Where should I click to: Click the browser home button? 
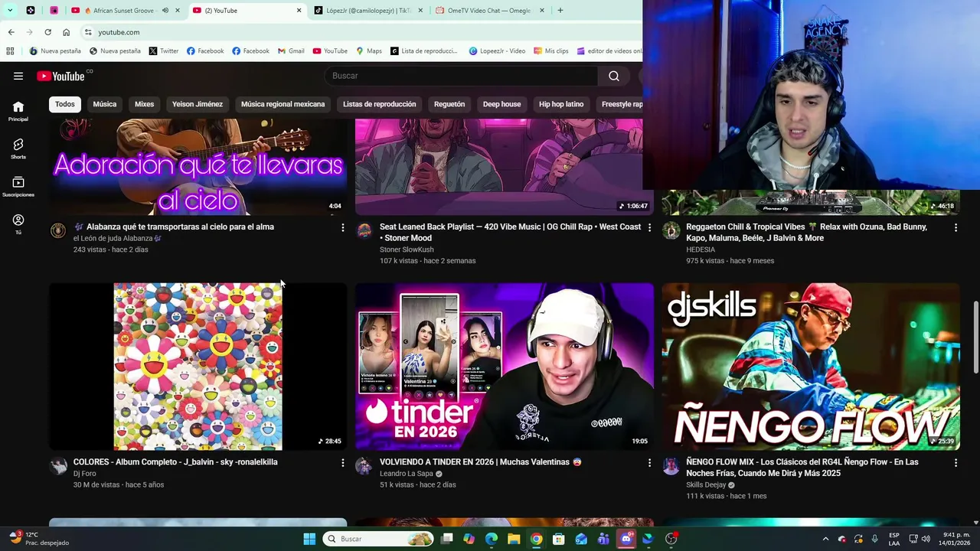67,32
